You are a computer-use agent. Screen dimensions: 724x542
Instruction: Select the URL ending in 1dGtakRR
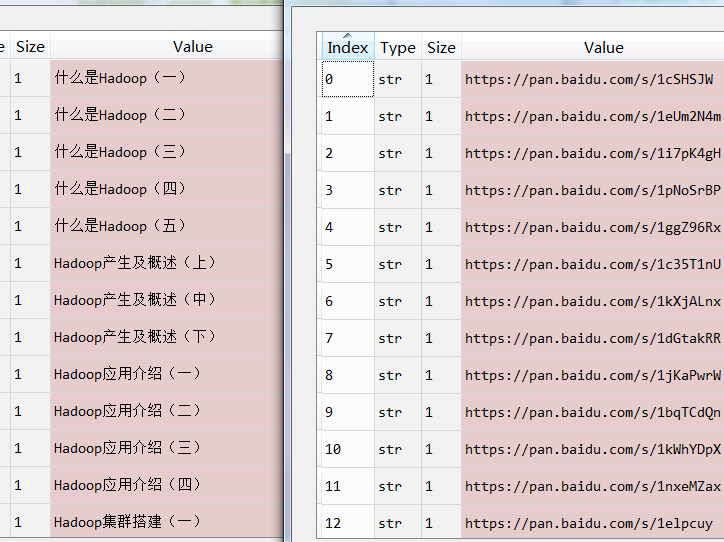(592, 337)
